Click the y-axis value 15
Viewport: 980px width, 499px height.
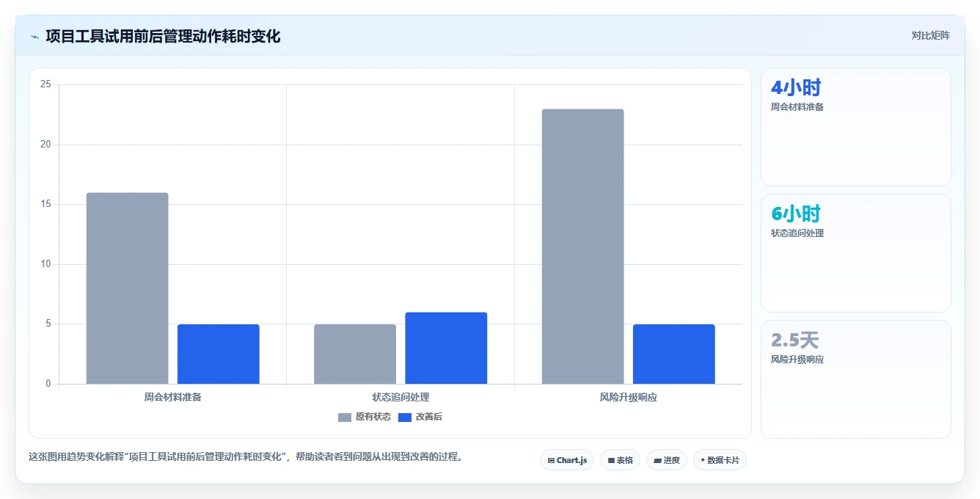click(45, 204)
